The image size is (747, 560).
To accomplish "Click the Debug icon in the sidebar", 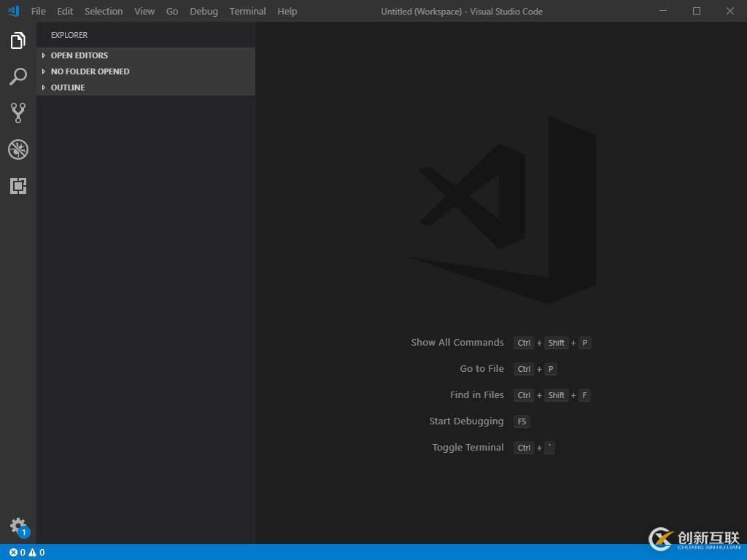I will [x=18, y=149].
